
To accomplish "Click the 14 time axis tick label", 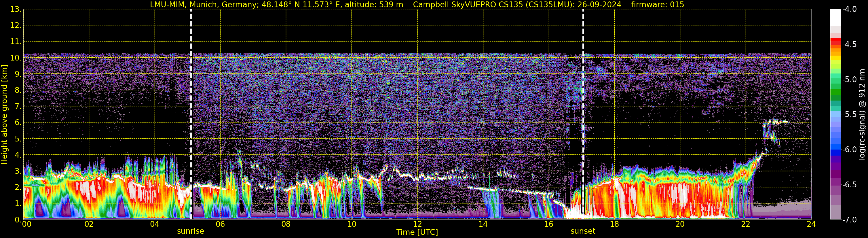I will [483, 224].
